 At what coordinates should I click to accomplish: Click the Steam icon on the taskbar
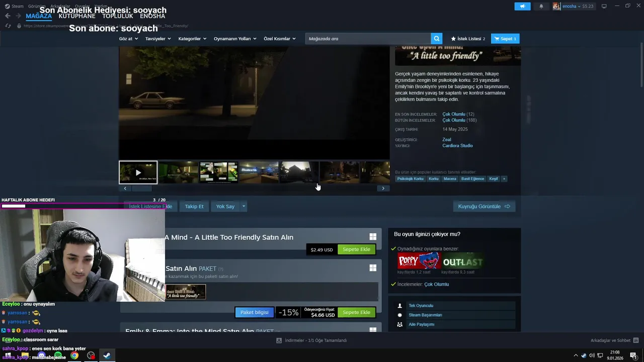(x=107, y=355)
